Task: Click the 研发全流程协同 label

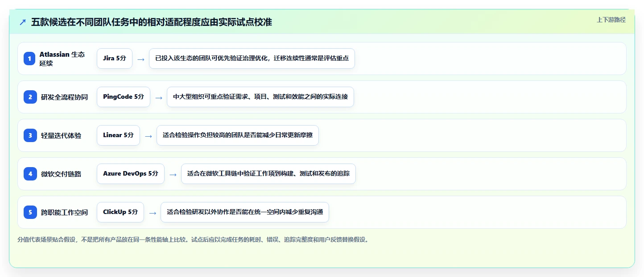Action: point(64,97)
